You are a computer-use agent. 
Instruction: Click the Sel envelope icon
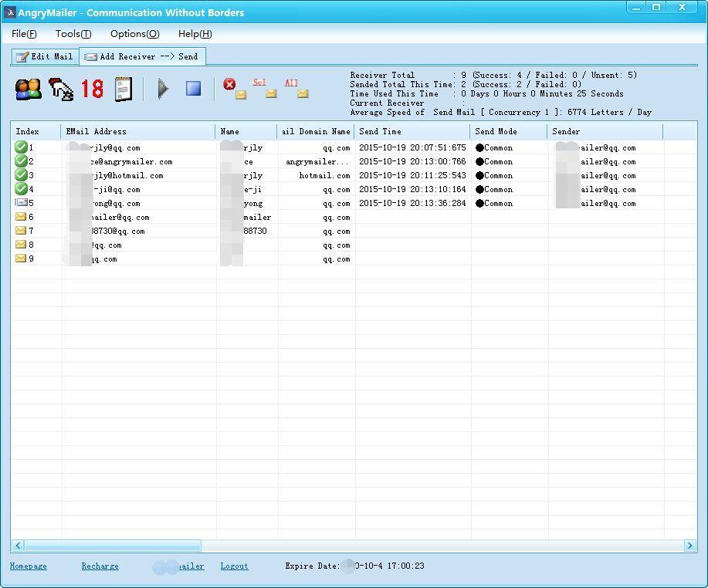[x=265, y=89]
